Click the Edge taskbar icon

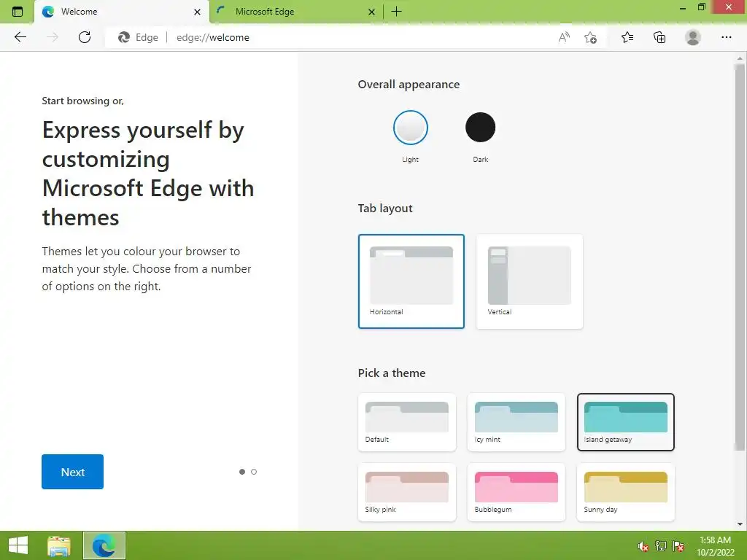104,545
